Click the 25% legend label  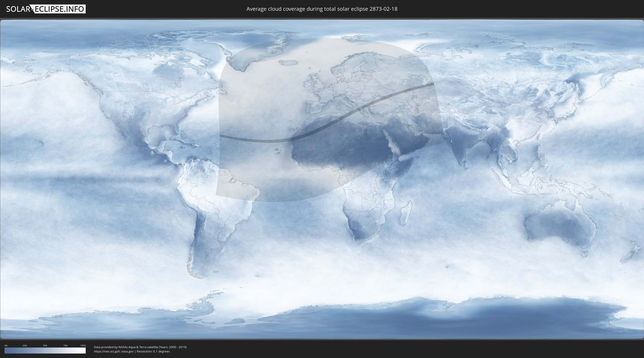[25, 345]
